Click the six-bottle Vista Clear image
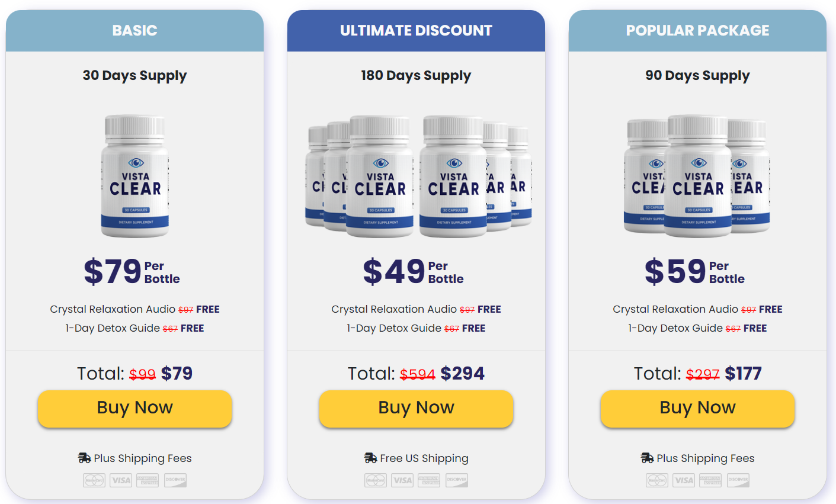Viewport: 836px width, 504px height. (x=416, y=175)
